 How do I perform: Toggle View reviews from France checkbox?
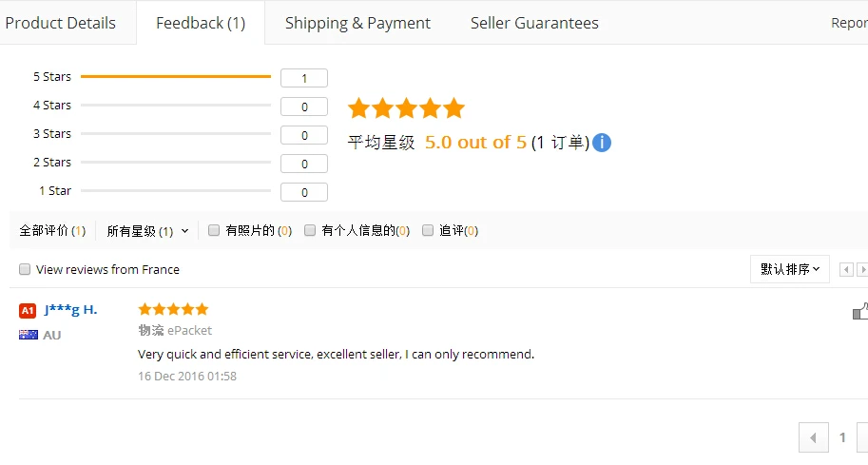pyautogui.click(x=25, y=269)
